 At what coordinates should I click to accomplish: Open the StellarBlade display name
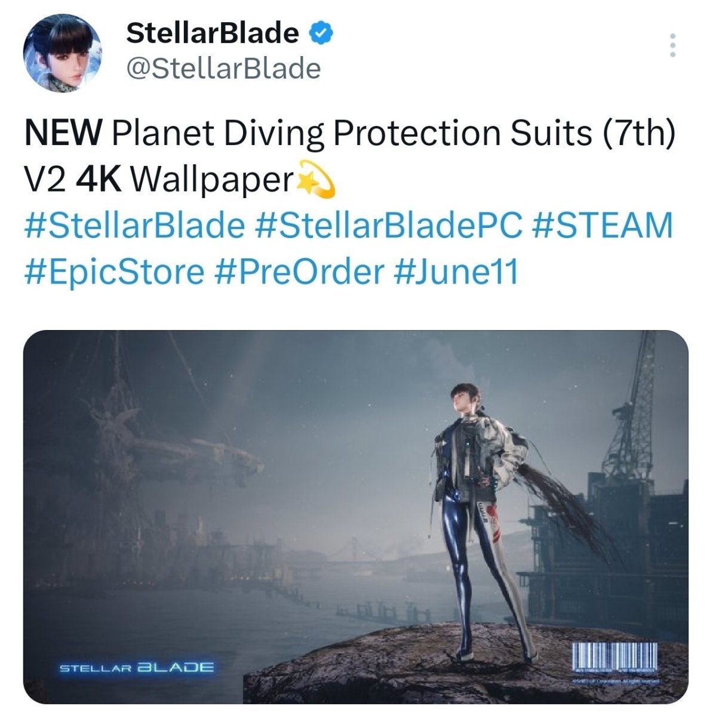click(x=213, y=33)
